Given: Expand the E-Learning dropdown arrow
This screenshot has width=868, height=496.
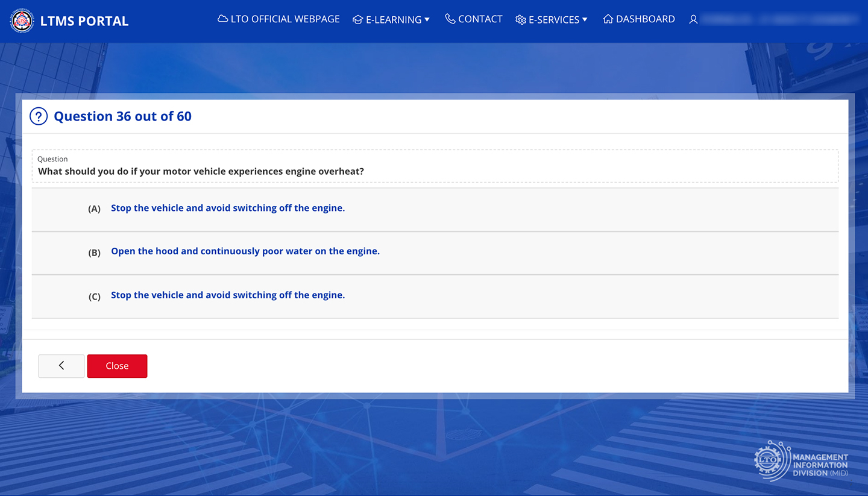Looking at the screenshot, I should [x=427, y=19].
